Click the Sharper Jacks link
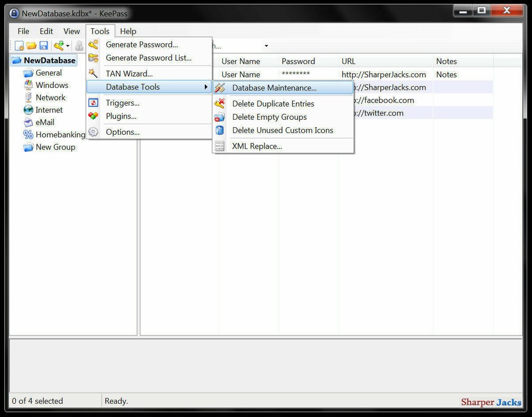Screen dimensions: 532x417 click(x=491, y=402)
